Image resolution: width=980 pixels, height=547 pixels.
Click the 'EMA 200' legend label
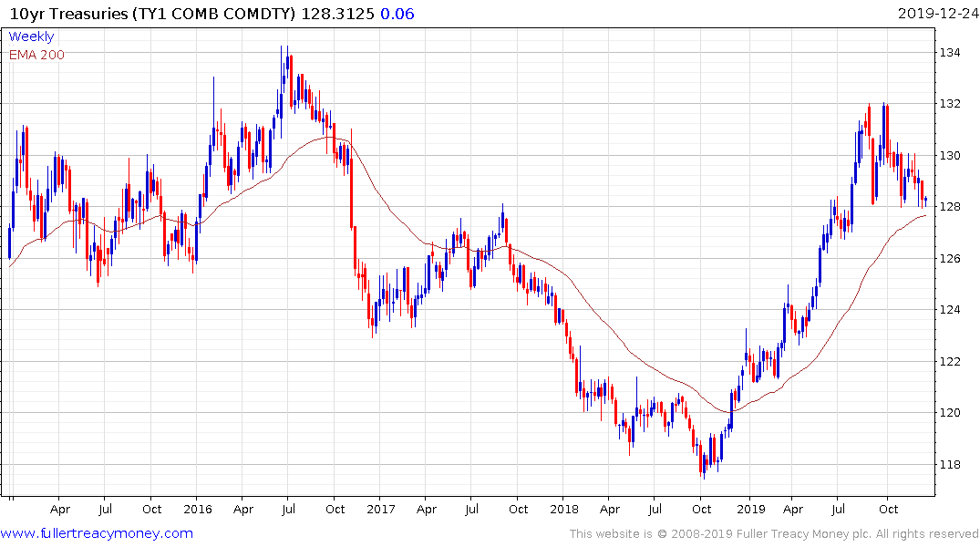tap(36, 55)
